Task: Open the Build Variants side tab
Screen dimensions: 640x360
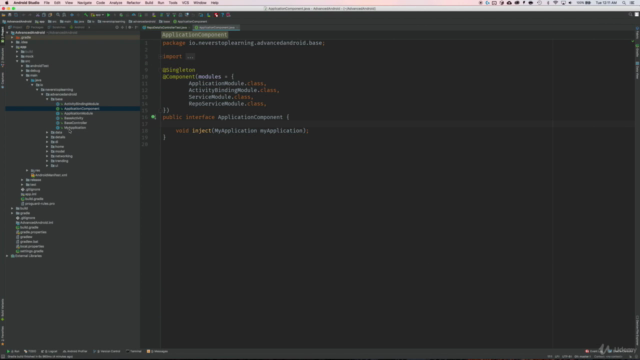Action: pos(2,309)
